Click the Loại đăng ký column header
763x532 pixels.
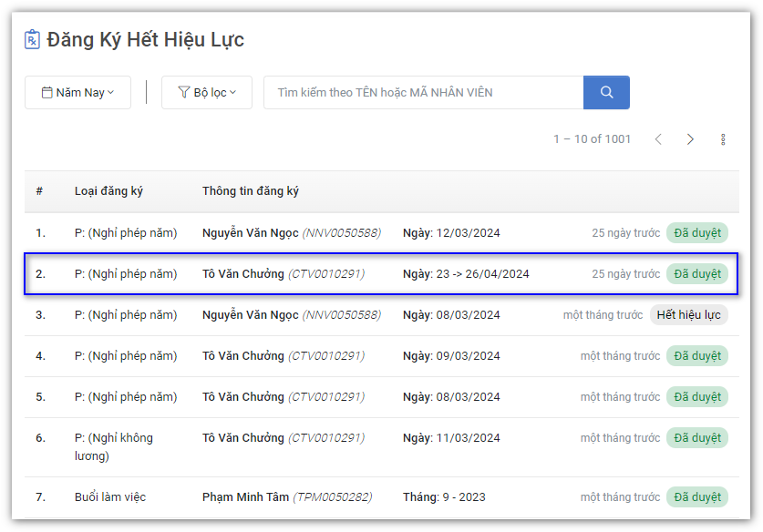tap(108, 191)
